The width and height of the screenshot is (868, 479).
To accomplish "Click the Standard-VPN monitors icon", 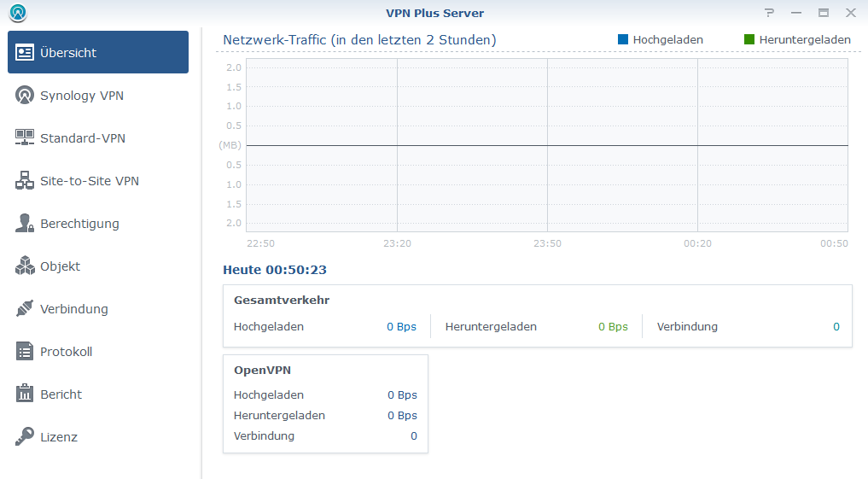I will click(25, 137).
